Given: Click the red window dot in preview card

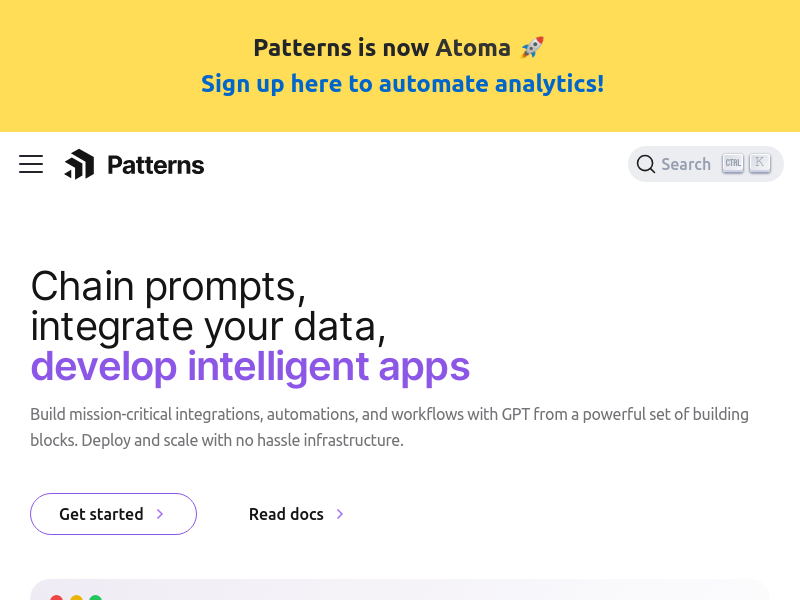Looking at the screenshot, I should [x=56, y=597].
